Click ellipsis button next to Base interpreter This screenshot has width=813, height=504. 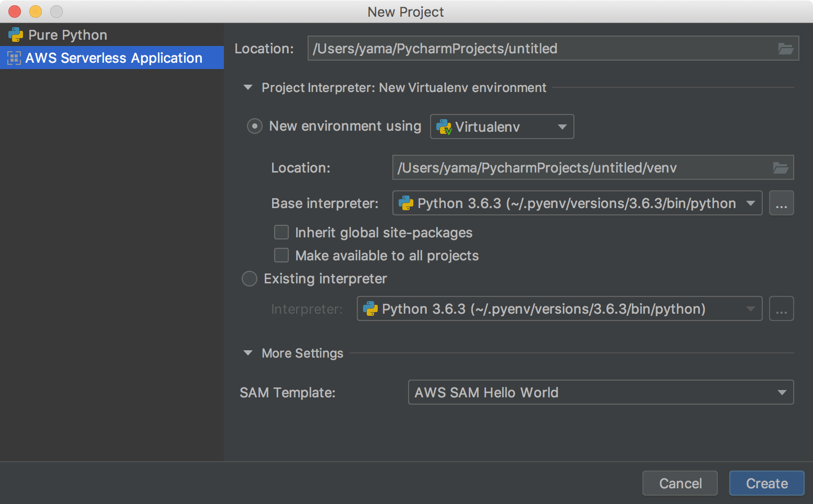point(782,203)
